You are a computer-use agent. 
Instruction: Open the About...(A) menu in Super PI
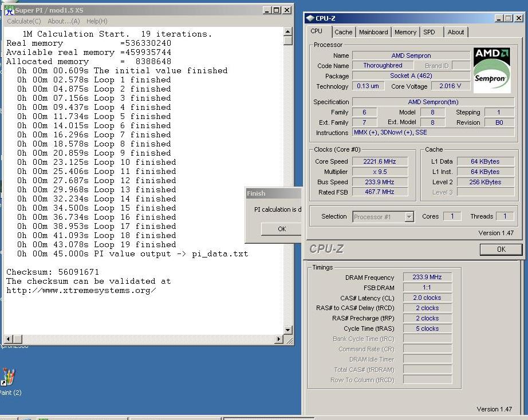pos(64,21)
